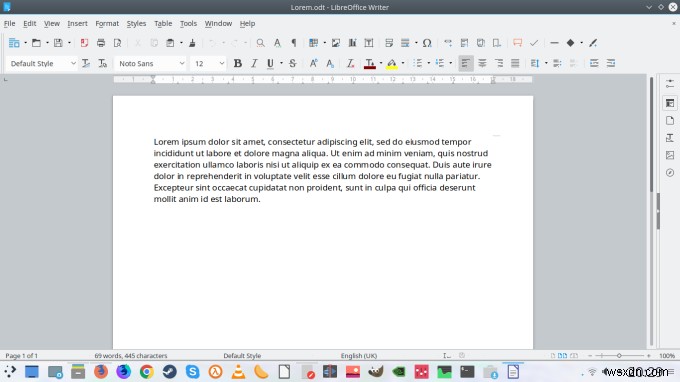This screenshot has height=382, width=680.
Task: Insert a line shape
Action: tap(554, 43)
